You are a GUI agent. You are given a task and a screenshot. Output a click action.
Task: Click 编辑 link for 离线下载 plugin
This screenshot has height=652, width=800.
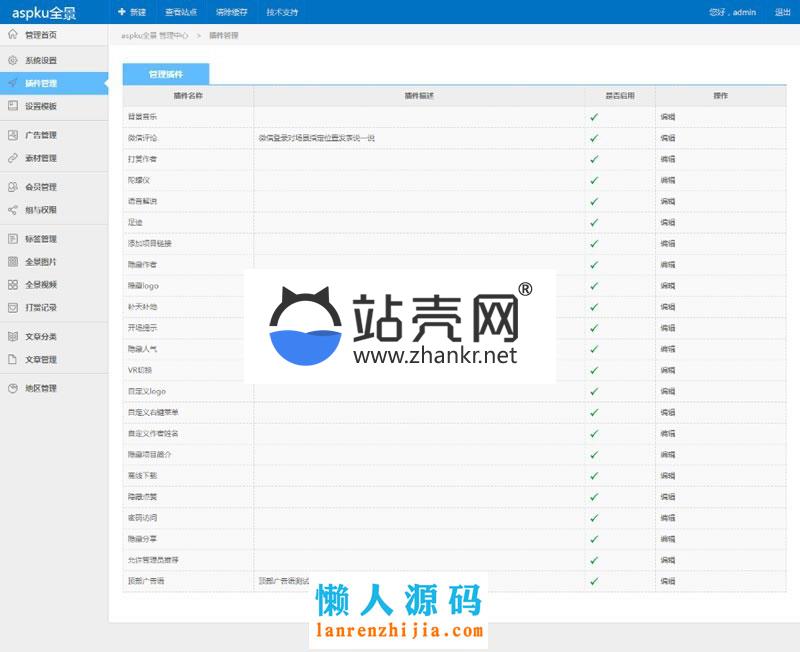click(x=668, y=475)
